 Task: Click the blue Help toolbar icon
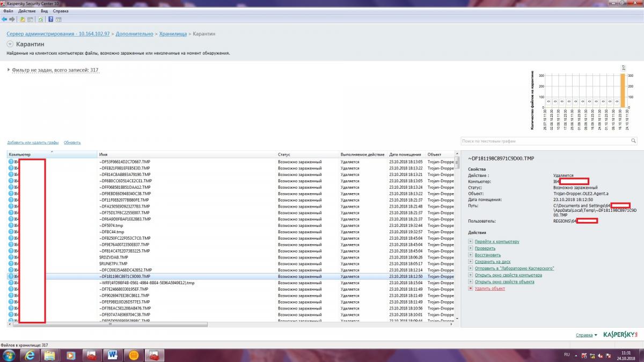[x=50, y=19]
